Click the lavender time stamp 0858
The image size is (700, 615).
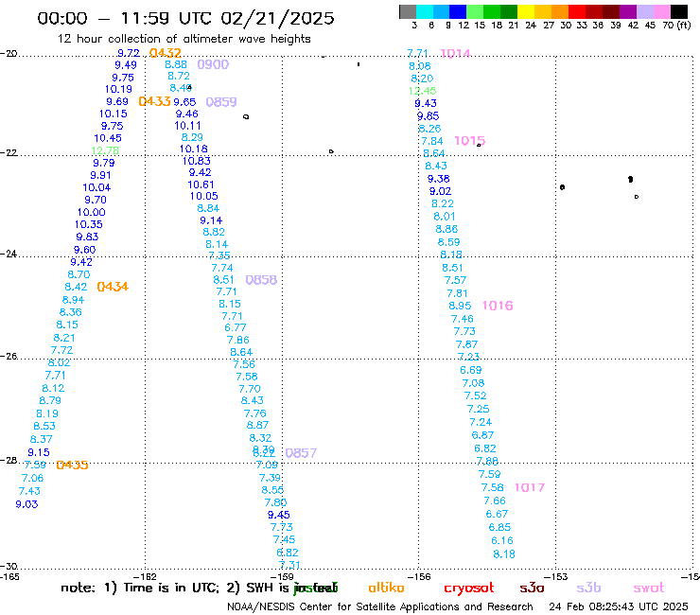click(262, 280)
